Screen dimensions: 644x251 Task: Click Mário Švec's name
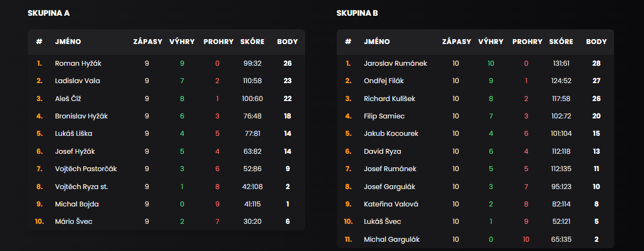[x=73, y=222]
